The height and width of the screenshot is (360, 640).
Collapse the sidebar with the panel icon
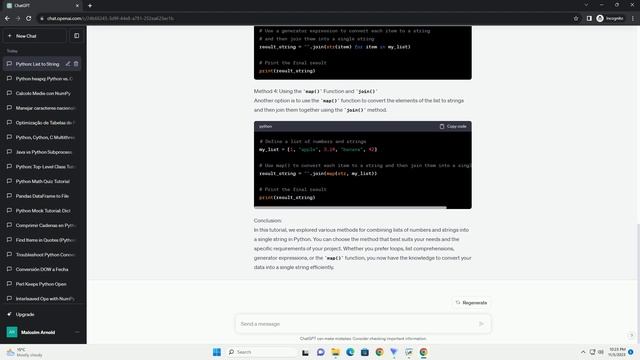pos(76,36)
